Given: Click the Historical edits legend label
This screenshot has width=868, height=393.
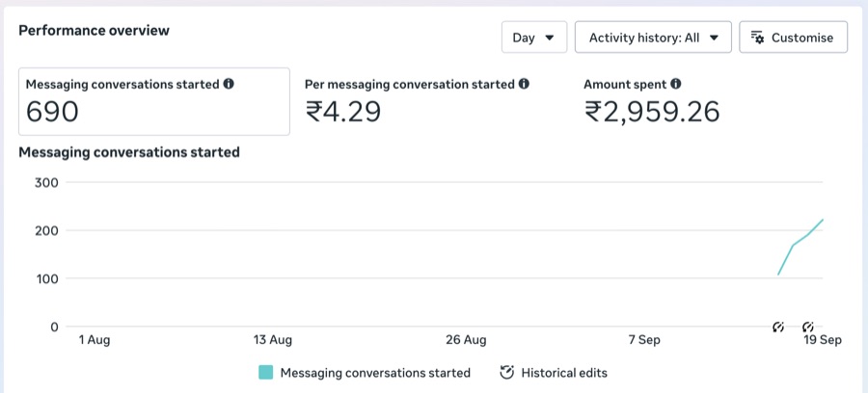Looking at the screenshot, I should (564, 373).
